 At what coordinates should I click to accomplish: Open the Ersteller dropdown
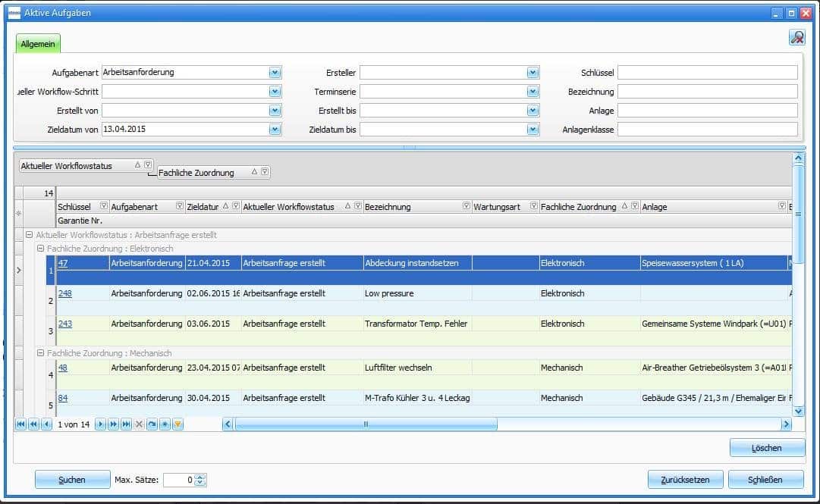533,73
